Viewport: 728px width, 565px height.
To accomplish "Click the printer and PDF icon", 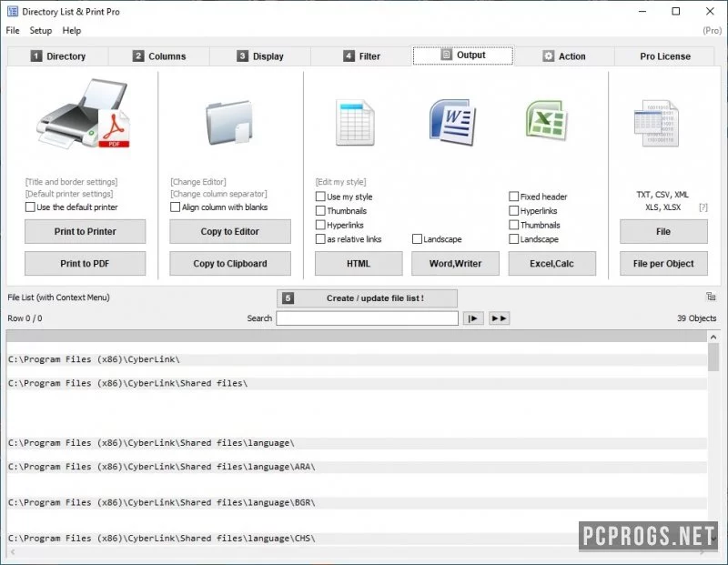I will 84,115.
